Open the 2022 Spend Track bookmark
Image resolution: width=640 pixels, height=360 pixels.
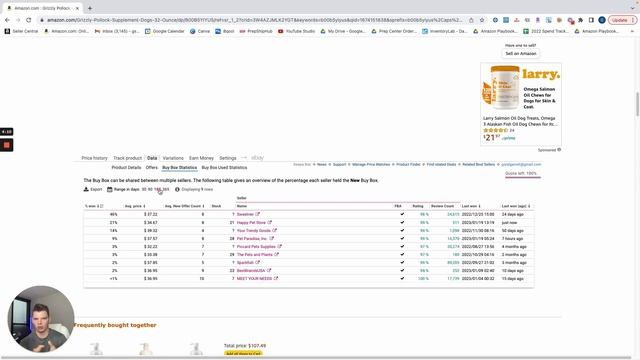(546, 31)
